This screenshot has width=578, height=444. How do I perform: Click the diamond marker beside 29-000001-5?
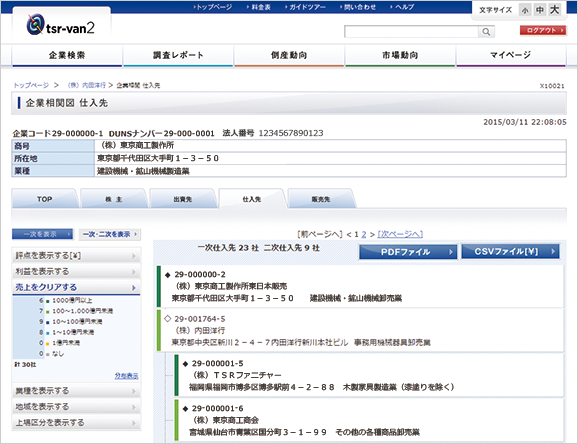point(185,364)
